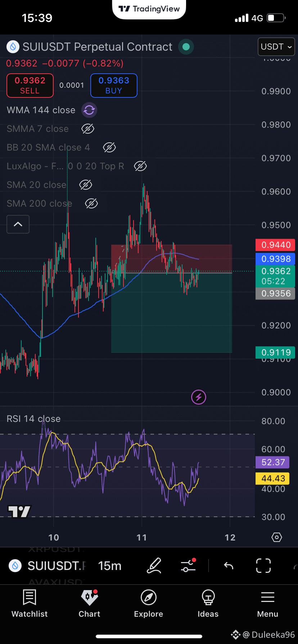The image size is (298, 644).
Task: Switch to the Watchlist tab
Action: pos(30,604)
